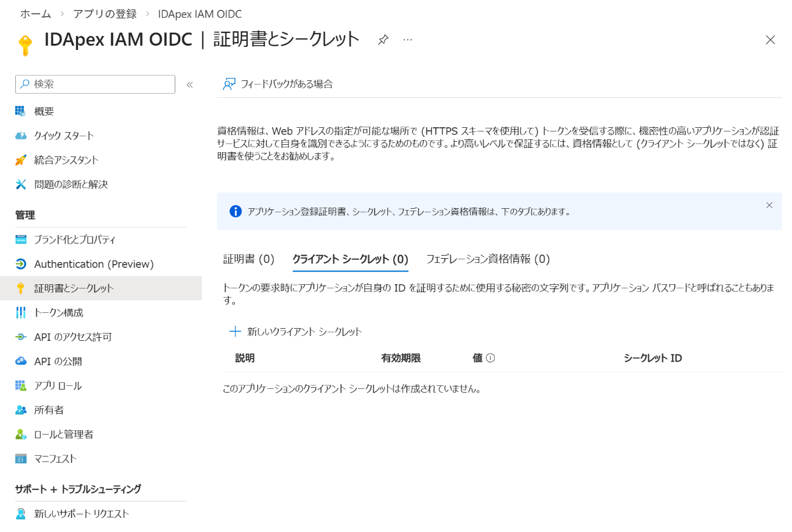Viewport: 792px width, 532px height.
Task: Click フィードバックがある場合 button
Action: [x=278, y=84]
